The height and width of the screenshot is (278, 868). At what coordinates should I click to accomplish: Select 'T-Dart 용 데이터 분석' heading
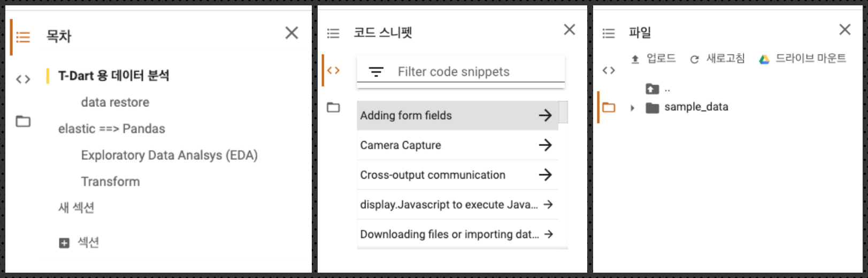(x=113, y=76)
